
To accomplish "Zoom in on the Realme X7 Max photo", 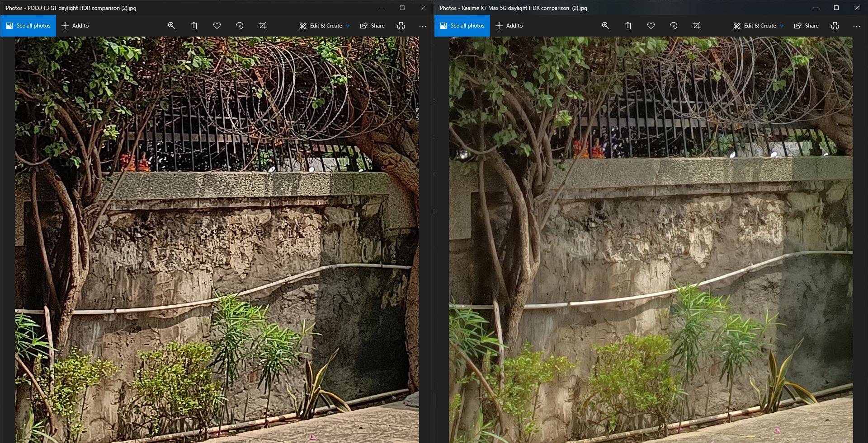I will (x=605, y=26).
